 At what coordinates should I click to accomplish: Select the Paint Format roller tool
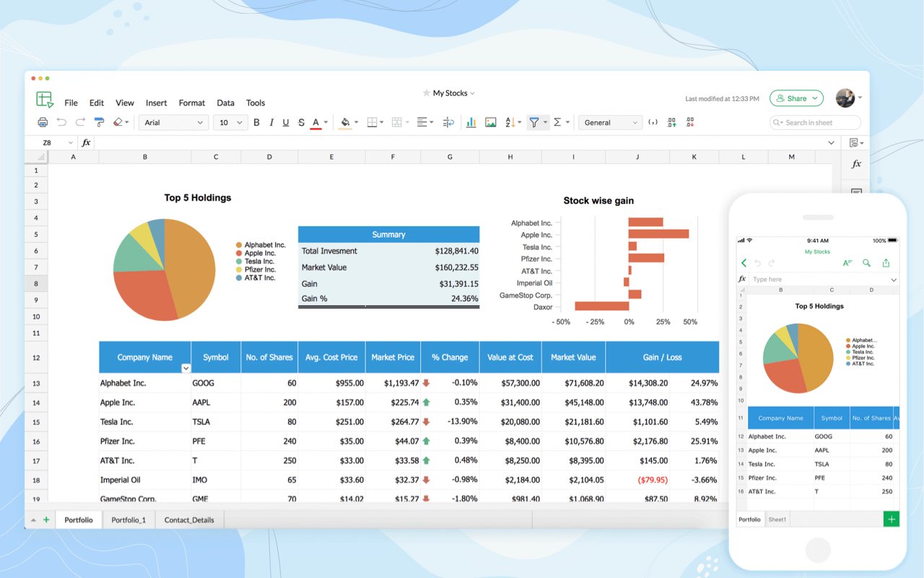pyautogui.click(x=100, y=123)
